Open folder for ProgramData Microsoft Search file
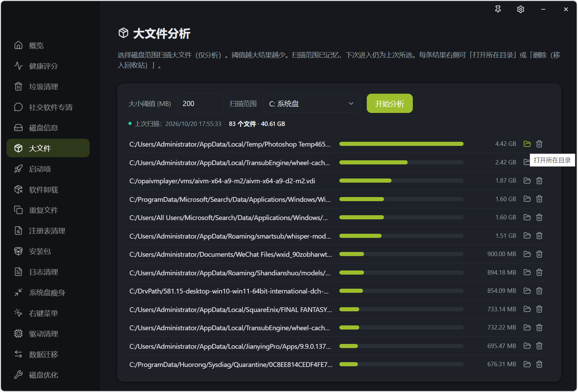Viewport: 578px width, 392px height. click(527, 199)
